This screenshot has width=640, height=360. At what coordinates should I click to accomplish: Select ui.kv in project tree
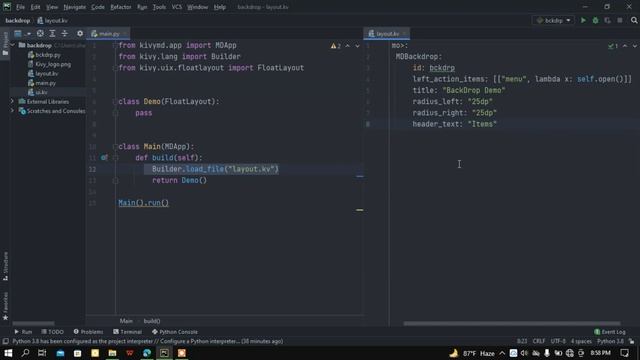point(38,92)
